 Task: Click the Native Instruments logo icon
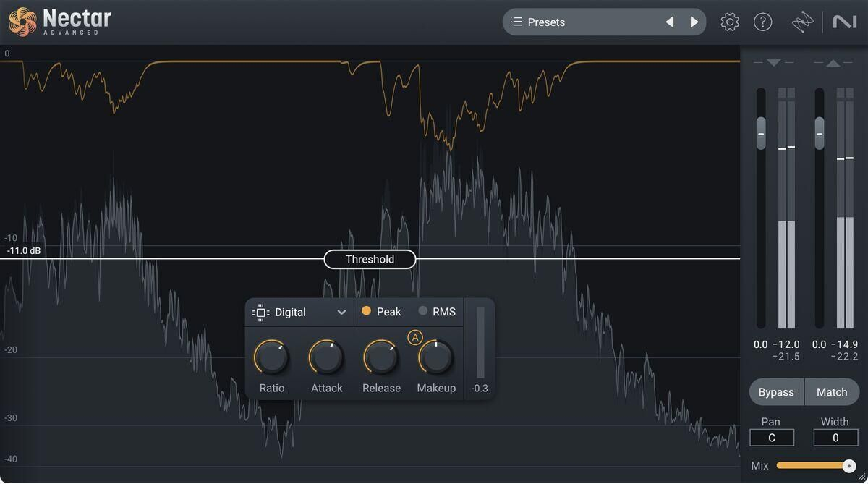click(x=844, y=22)
